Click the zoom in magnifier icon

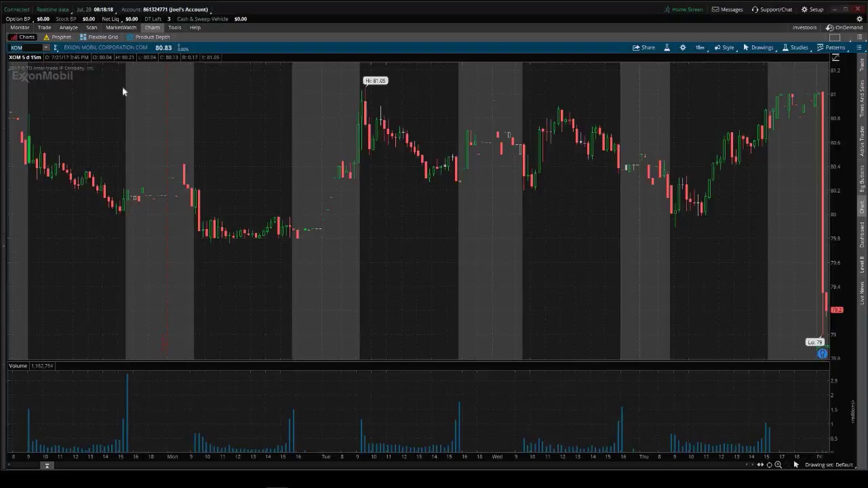coord(778,464)
